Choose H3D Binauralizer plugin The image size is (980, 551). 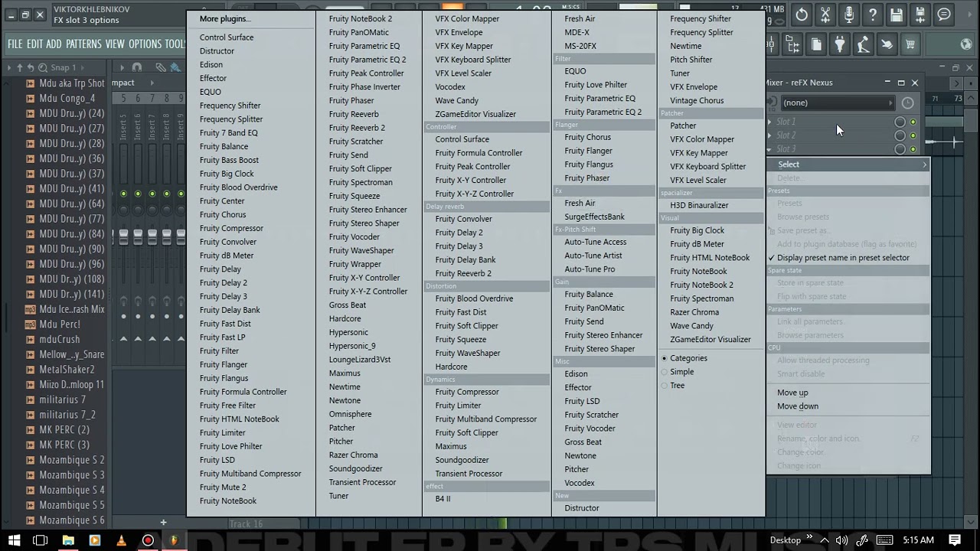[699, 205]
